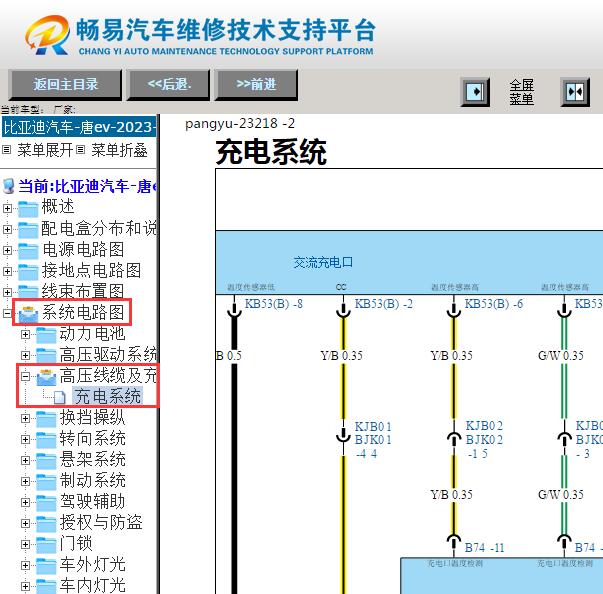Click the double-arrow panel collapse icon
Image resolution: width=603 pixels, height=594 pixels.
click(575, 92)
